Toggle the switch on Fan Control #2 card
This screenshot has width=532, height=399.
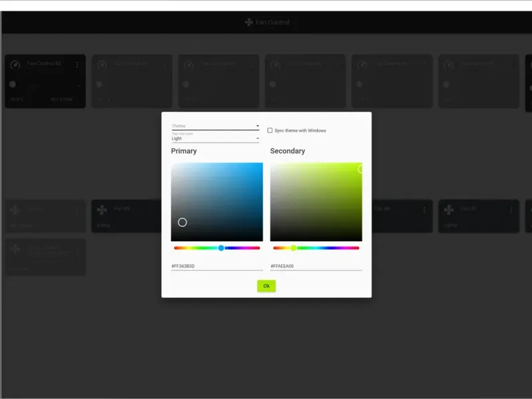(x=13, y=84)
